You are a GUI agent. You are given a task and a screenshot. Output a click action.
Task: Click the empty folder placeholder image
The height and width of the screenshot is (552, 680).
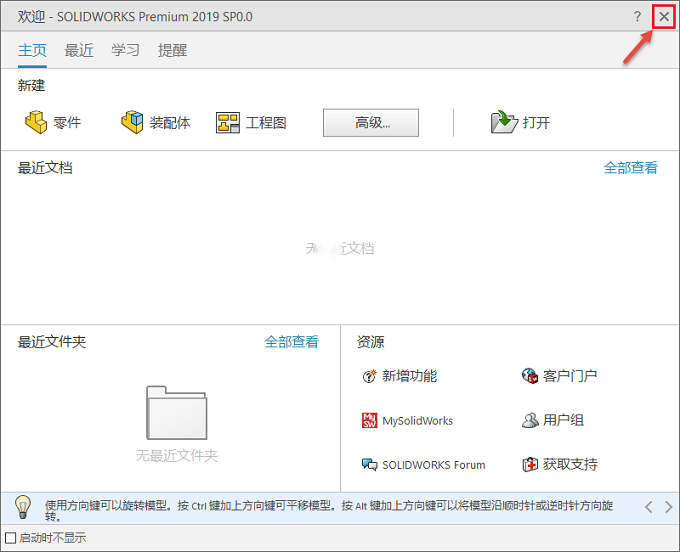(177, 412)
